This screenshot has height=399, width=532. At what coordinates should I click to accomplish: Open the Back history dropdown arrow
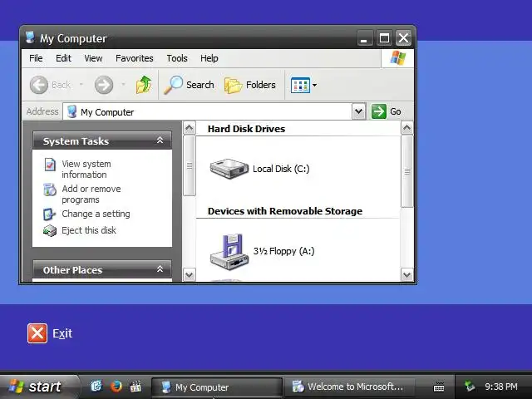pos(81,85)
